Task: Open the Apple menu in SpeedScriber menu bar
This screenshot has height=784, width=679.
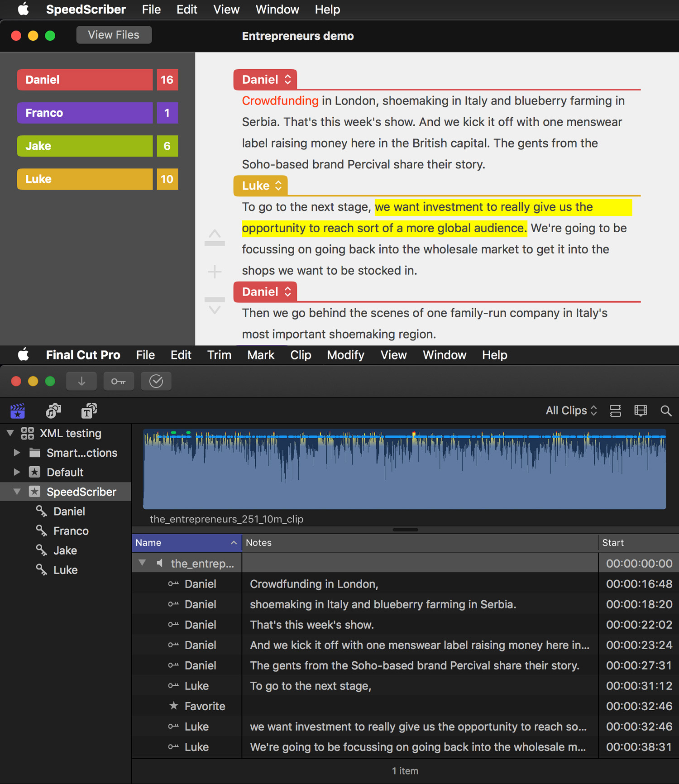Action: point(23,9)
